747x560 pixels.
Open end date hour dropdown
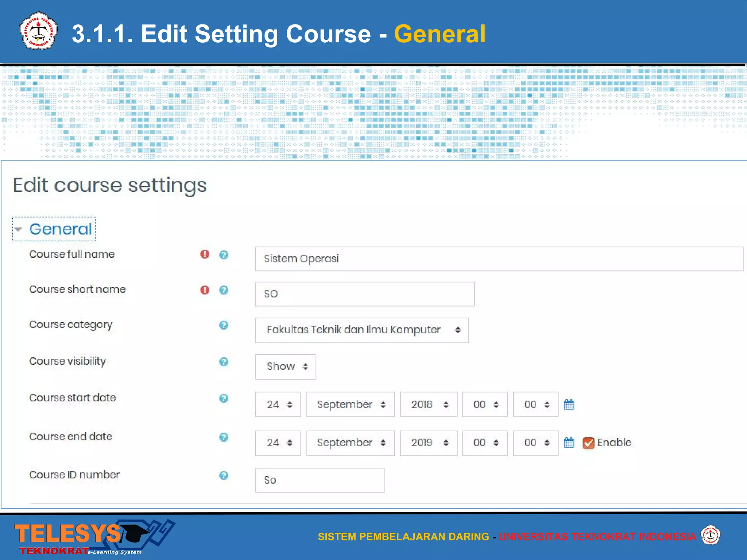coord(485,443)
